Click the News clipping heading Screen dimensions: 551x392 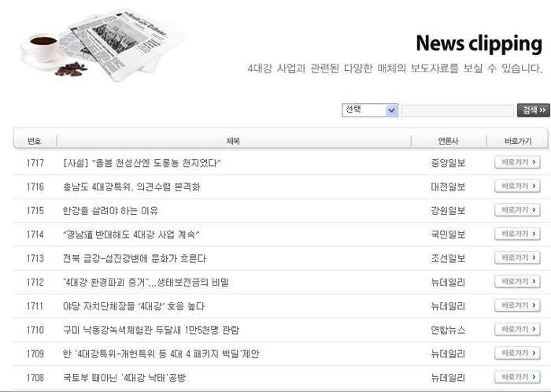[x=479, y=44]
